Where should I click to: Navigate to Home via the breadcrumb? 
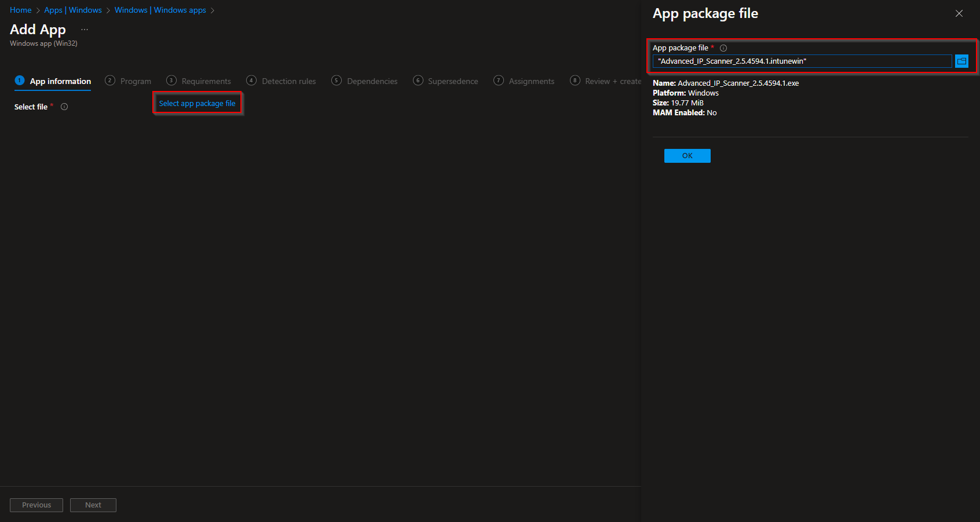20,10
